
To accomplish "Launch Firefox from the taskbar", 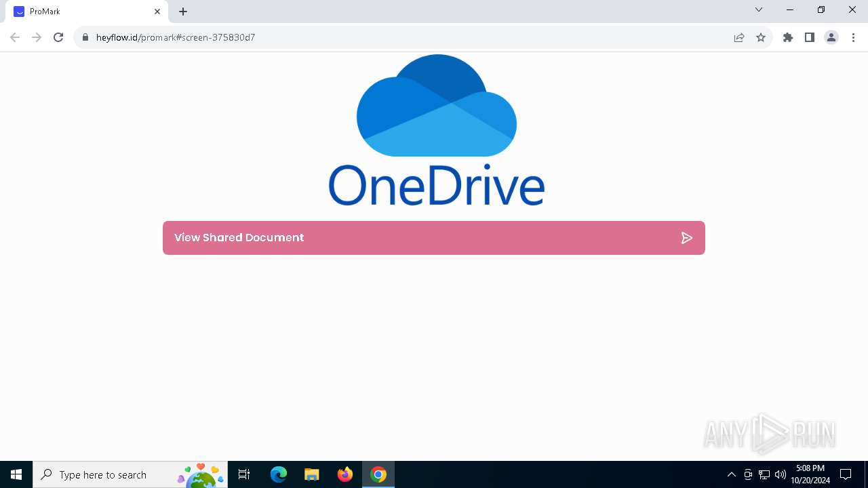I will pyautogui.click(x=345, y=474).
